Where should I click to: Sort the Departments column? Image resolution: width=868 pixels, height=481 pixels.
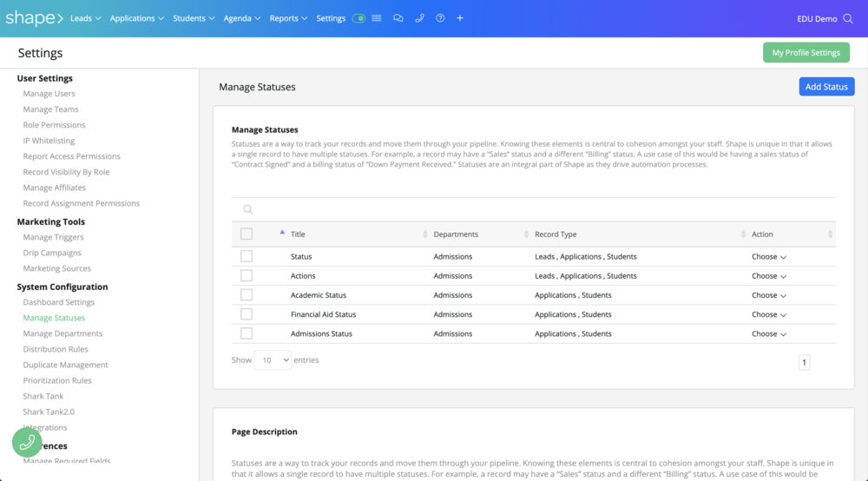[526, 234]
